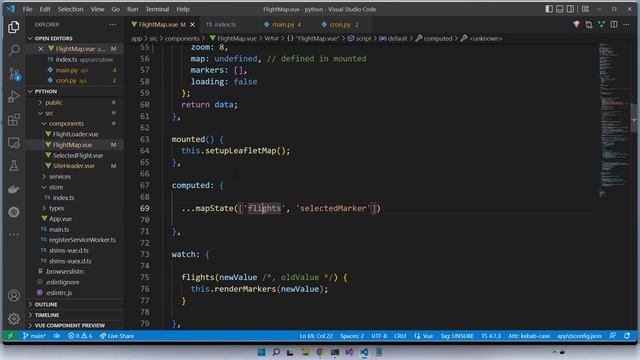Open notifications bell in status bar

pos(627,336)
